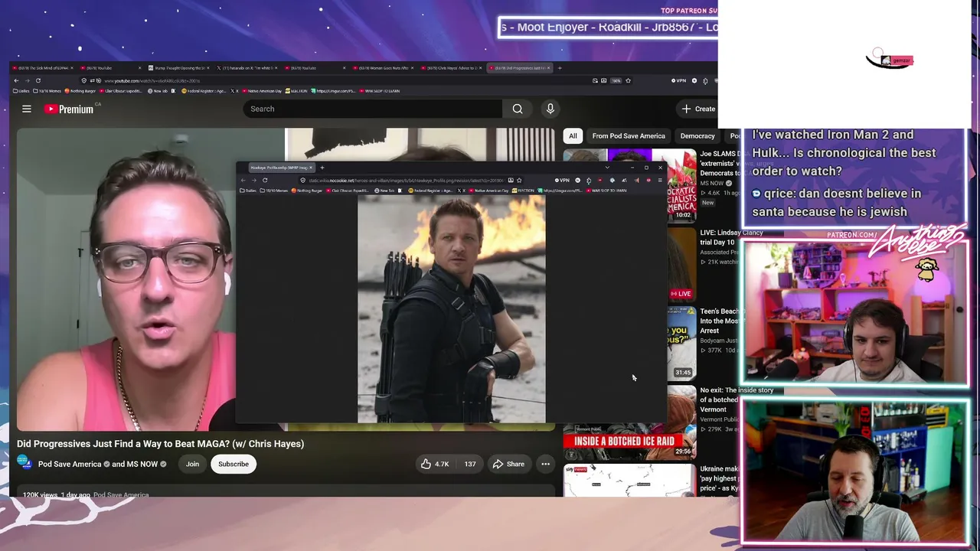Open Native American Day bookmark in Hawkeye window
This screenshot has width=980, height=551.
click(487, 191)
